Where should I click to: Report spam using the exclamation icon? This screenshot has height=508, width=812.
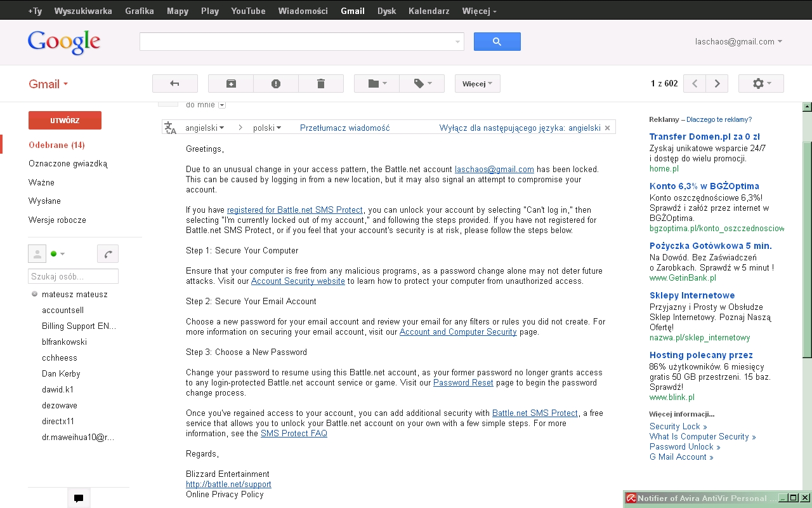276,84
